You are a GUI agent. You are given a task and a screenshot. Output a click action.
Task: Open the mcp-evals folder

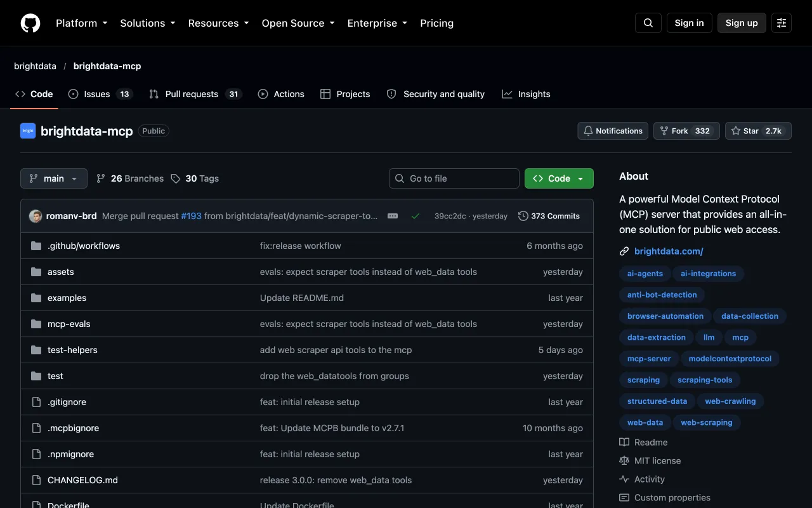pyautogui.click(x=69, y=324)
